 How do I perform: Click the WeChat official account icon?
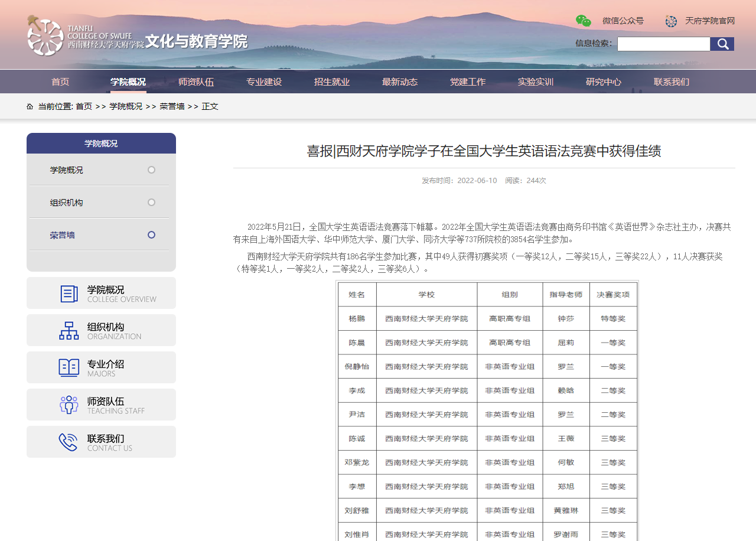point(584,21)
